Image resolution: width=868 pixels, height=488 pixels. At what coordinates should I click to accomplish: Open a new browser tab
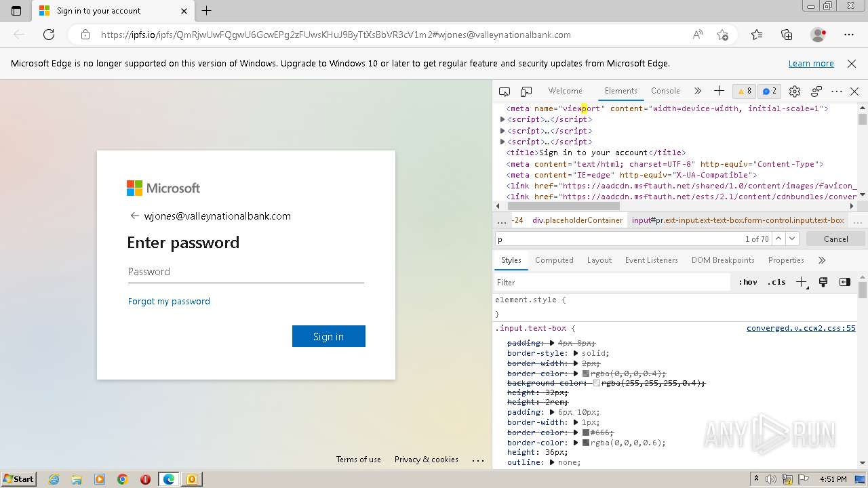[207, 11]
